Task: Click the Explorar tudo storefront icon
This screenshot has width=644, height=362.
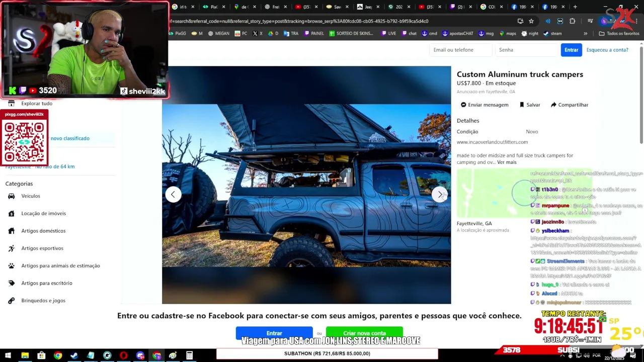Action: (x=11, y=103)
